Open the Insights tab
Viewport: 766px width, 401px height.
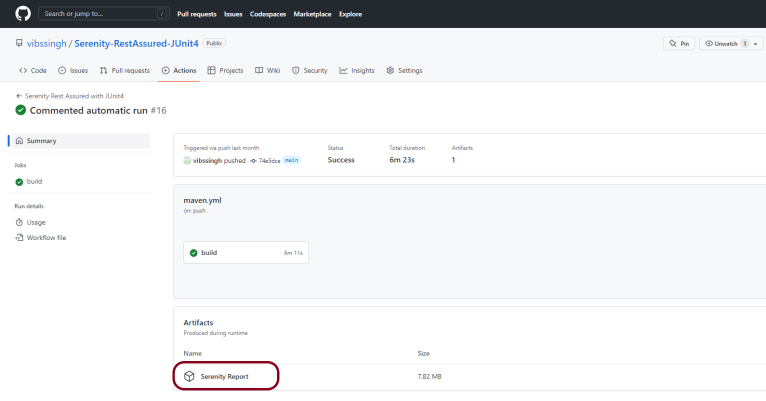(357, 70)
